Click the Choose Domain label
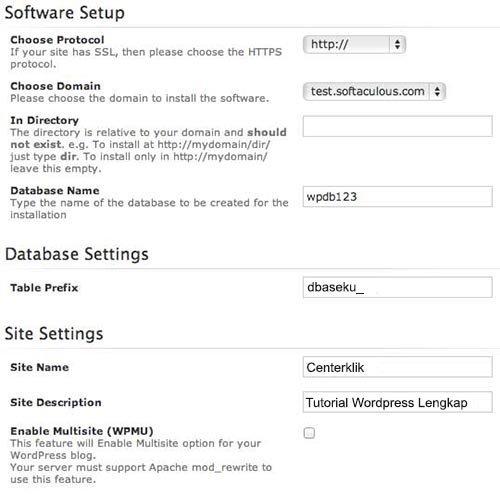The image size is (500, 494). click(x=55, y=86)
